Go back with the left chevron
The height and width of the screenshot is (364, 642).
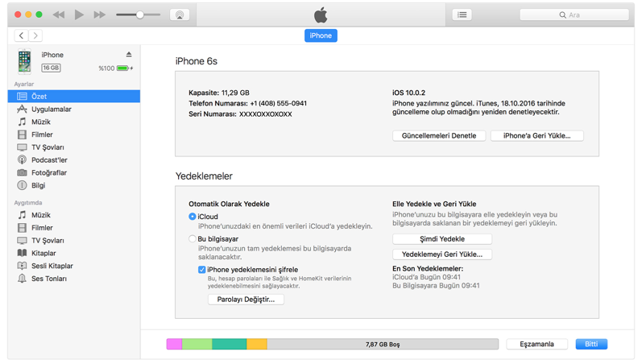(x=21, y=35)
